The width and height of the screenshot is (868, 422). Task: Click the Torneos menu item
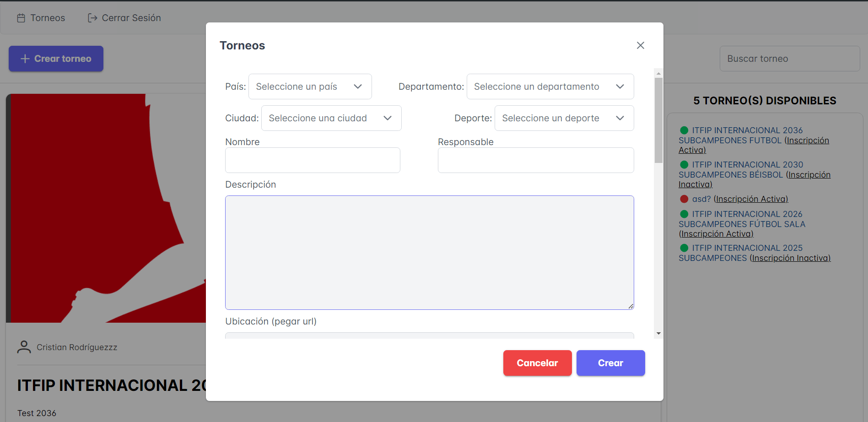41,18
